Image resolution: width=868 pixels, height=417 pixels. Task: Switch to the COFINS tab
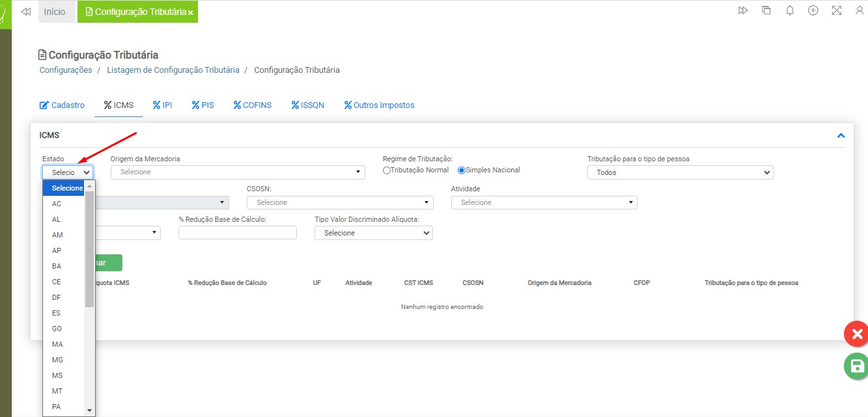253,105
